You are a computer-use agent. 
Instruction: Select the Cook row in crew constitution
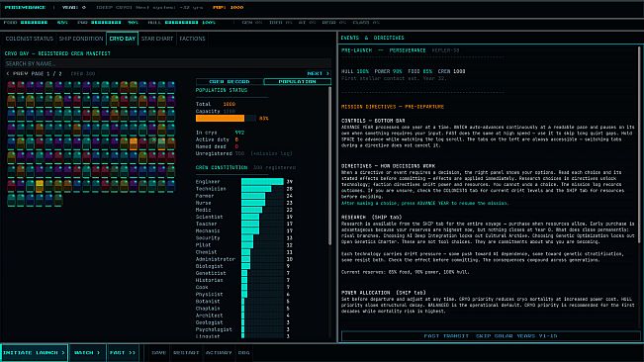(x=244, y=287)
